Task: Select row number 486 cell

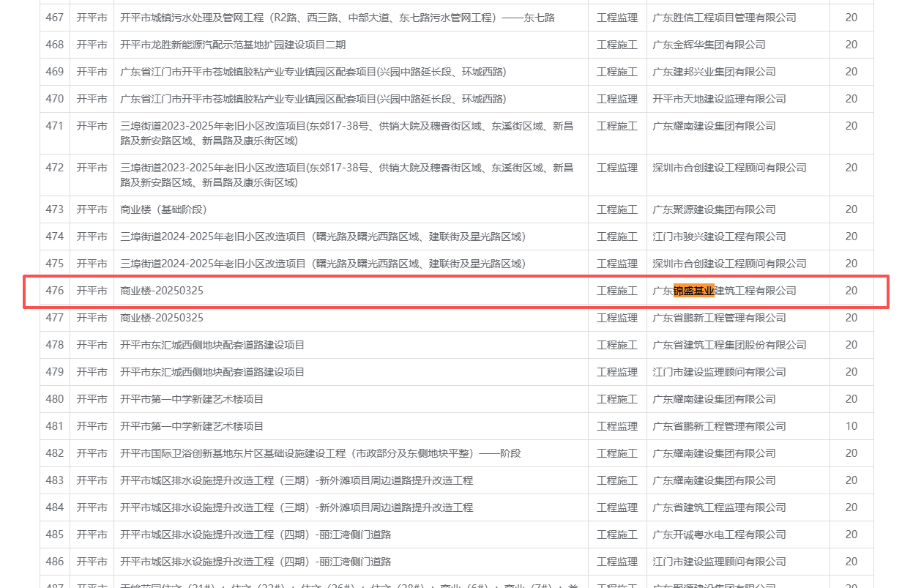Action: pos(55,562)
